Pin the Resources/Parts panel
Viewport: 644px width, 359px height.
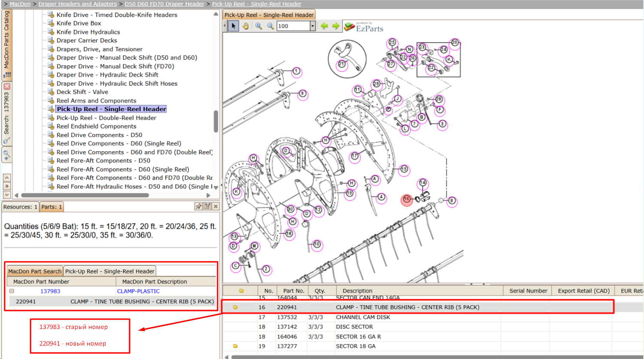[198, 207]
